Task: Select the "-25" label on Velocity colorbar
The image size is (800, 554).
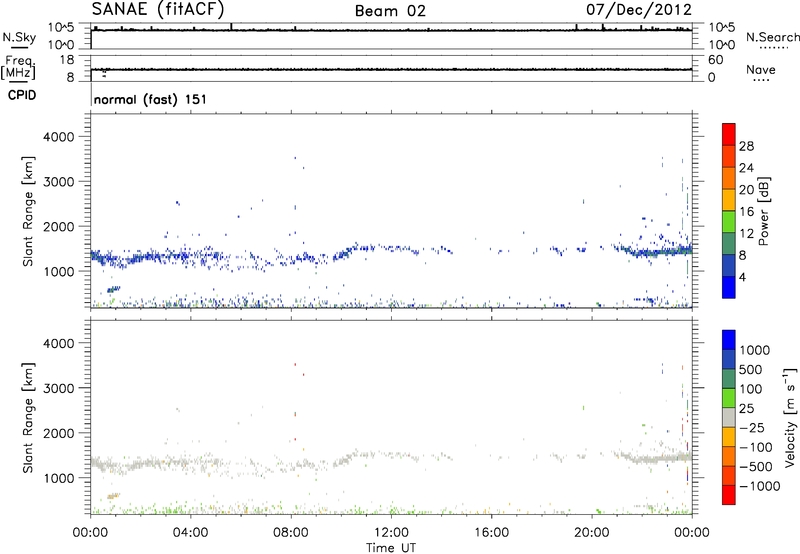Action: coord(753,427)
